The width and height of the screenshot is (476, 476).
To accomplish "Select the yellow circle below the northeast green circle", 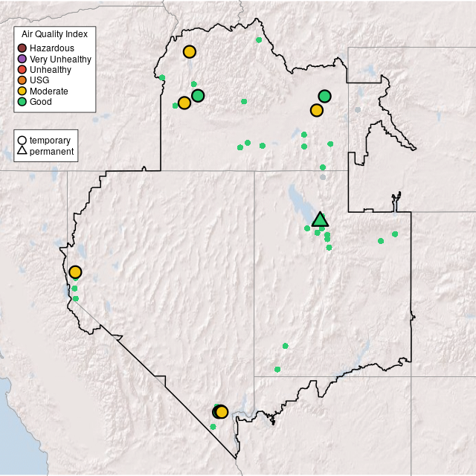I will (317, 111).
